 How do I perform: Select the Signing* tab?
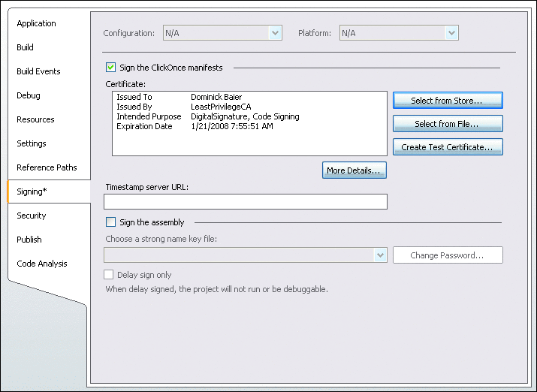(x=49, y=191)
